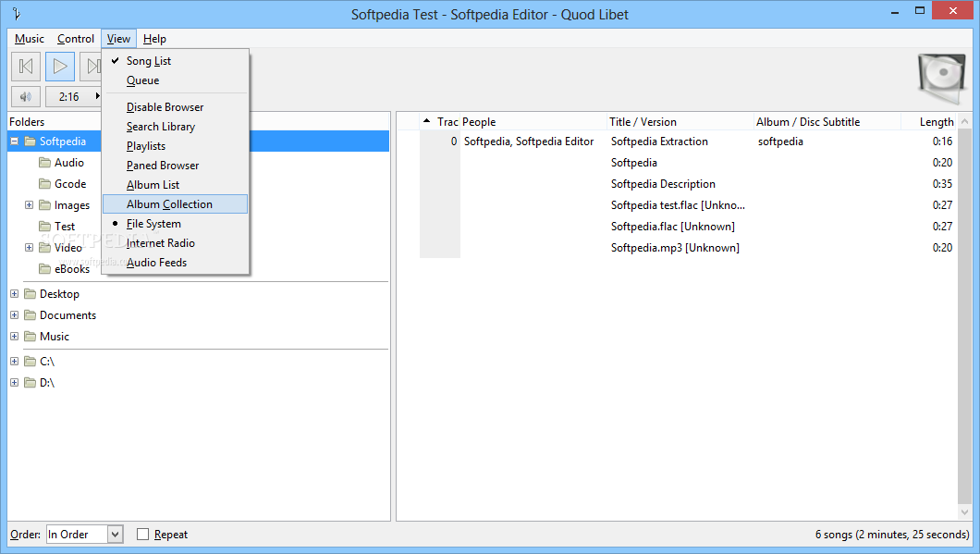The height and width of the screenshot is (554, 980).
Task: Open the Help menu
Action: pyautogui.click(x=154, y=39)
